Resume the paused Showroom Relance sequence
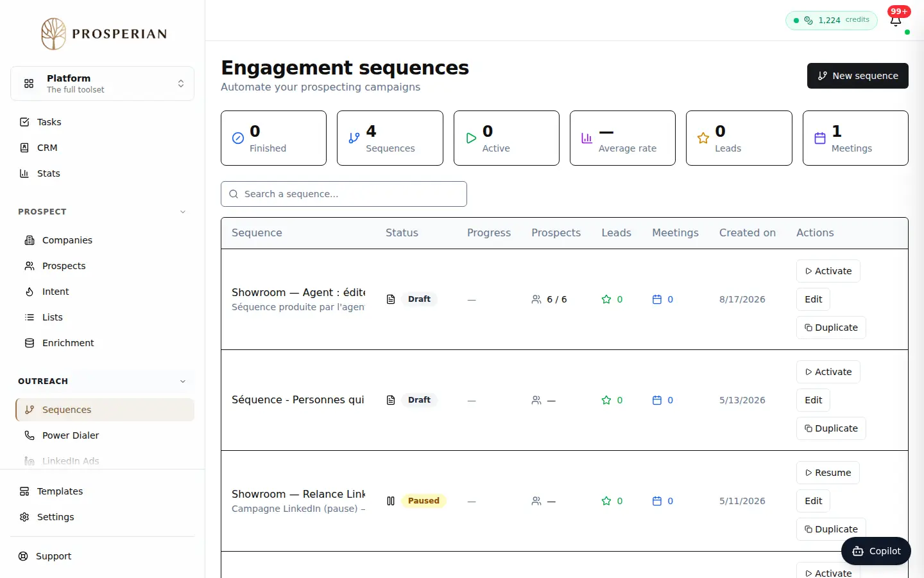 coord(828,473)
